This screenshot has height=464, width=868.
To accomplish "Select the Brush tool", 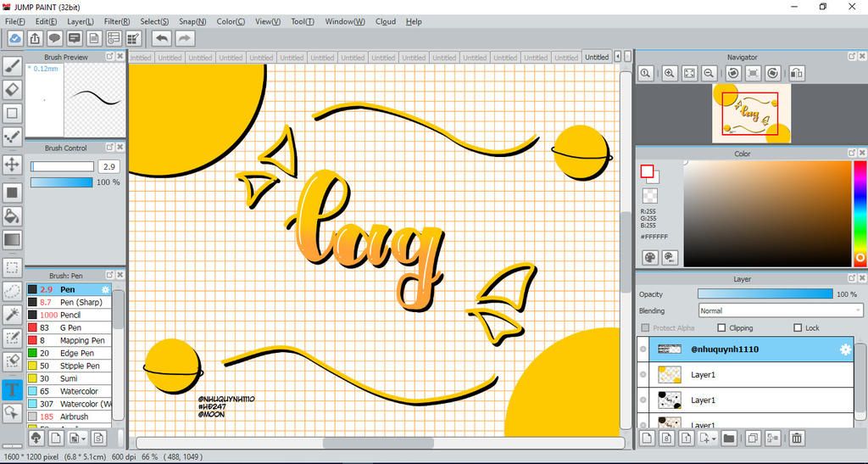I will [x=12, y=65].
